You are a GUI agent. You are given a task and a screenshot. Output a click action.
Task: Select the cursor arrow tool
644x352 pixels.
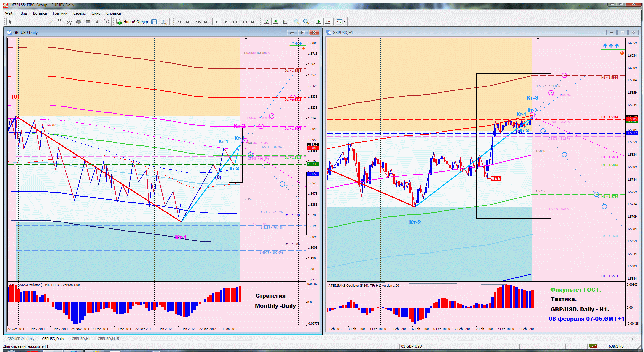point(10,22)
